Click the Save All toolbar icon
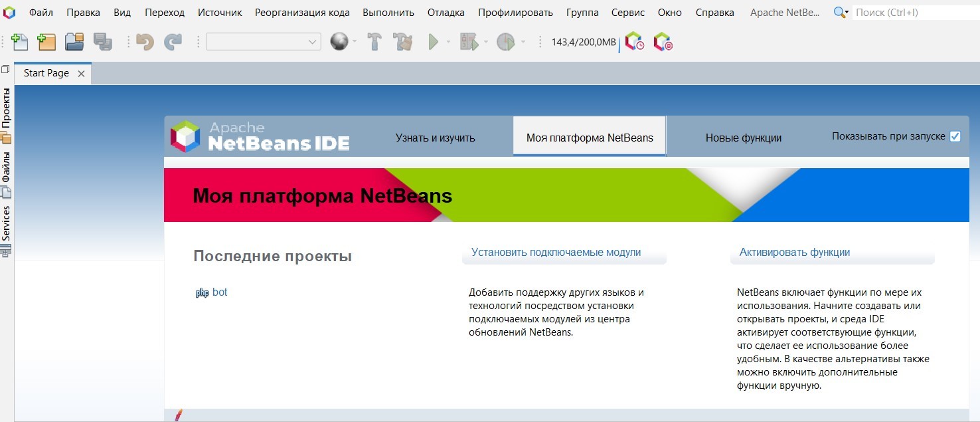 103,41
